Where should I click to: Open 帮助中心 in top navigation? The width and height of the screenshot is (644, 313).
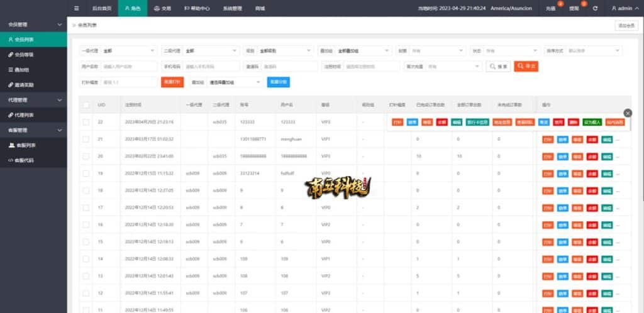(x=196, y=8)
